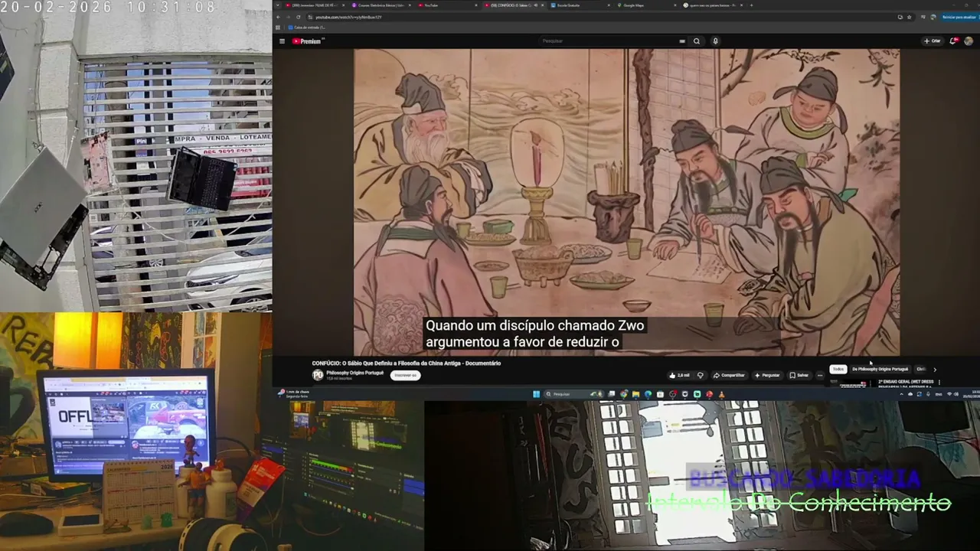Open File Explorer from the taskbar

(635, 394)
